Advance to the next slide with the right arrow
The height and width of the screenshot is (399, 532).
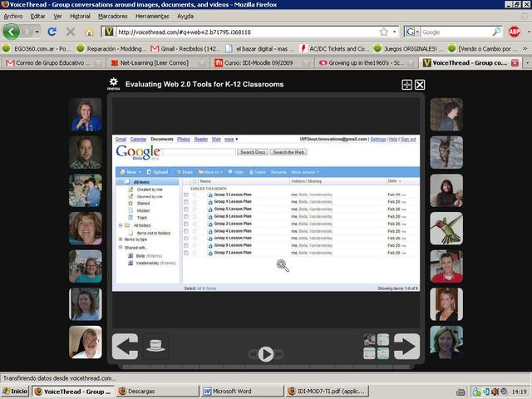pos(406,347)
